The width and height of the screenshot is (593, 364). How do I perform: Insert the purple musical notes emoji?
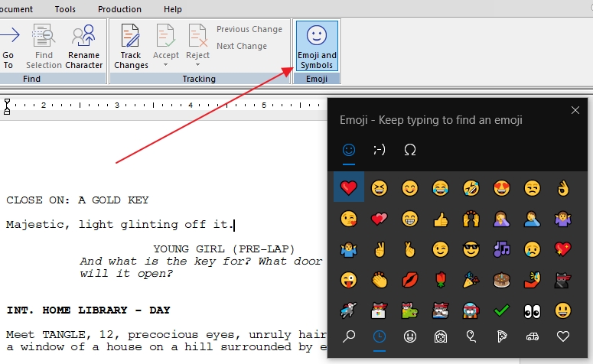(502, 249)
